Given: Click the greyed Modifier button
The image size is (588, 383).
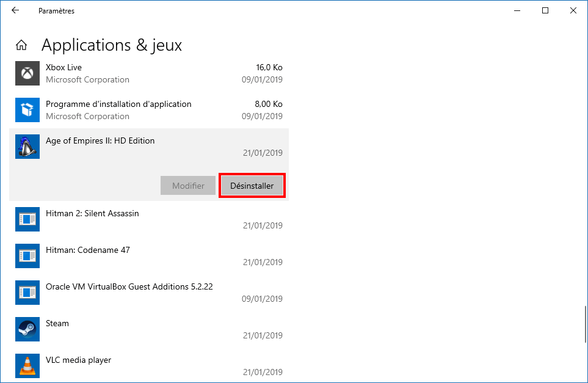Looking at the screenshot, I should [x=188, y=186].
